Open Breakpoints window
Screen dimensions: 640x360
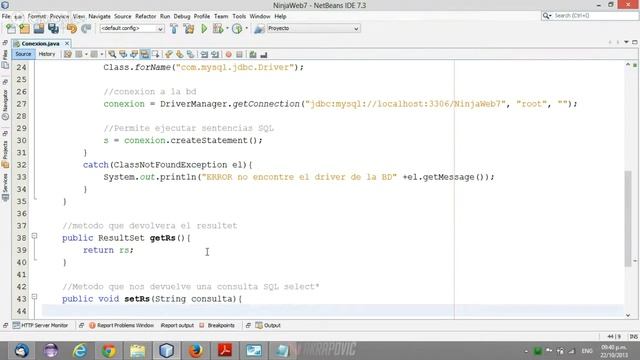[217, 325]
